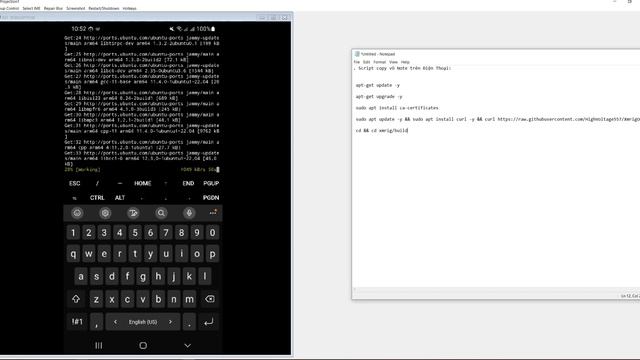Tap the q letter key
This screenshot has width=640, height=360.
point(73,254)
